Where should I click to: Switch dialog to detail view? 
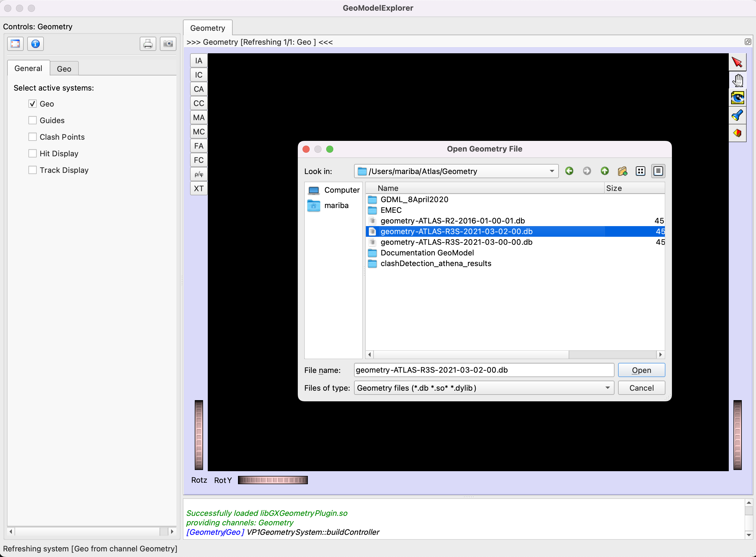coord(658,171)
